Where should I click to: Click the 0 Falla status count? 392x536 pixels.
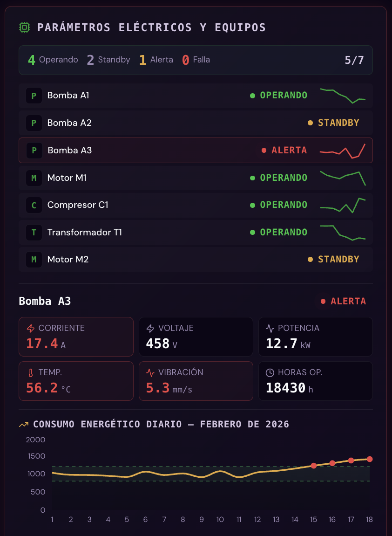click(x=196, y=60)
